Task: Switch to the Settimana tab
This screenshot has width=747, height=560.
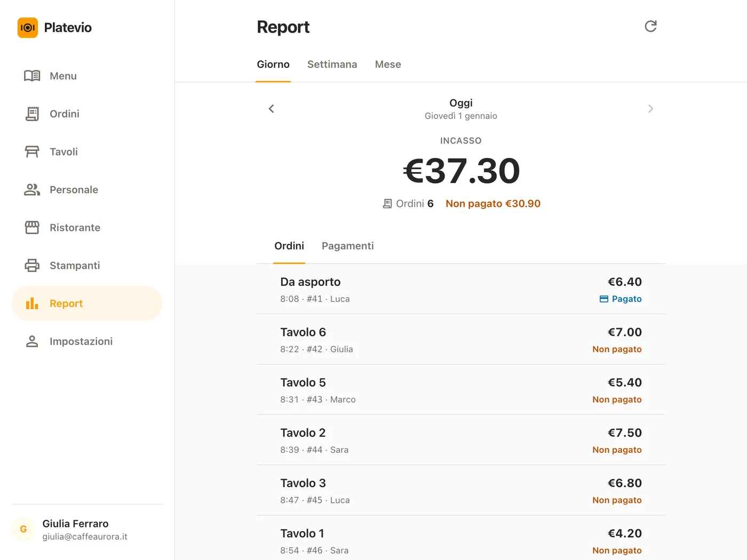Action: 332,65
